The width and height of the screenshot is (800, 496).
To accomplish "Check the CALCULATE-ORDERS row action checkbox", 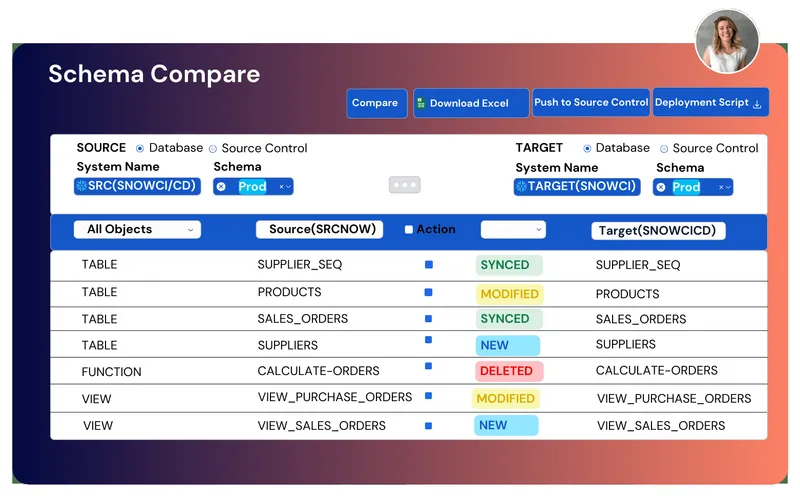I will 429,366.
